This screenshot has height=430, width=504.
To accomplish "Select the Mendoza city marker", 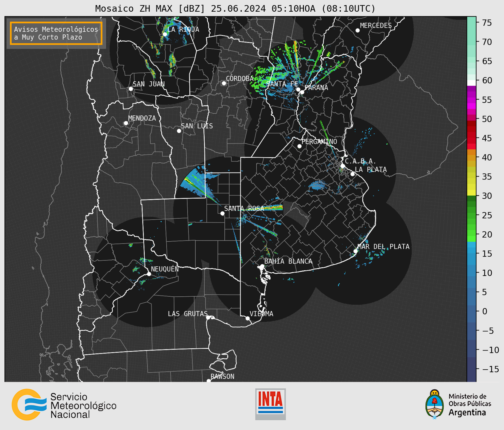I will pyautogui.click(x=126, y=123).
